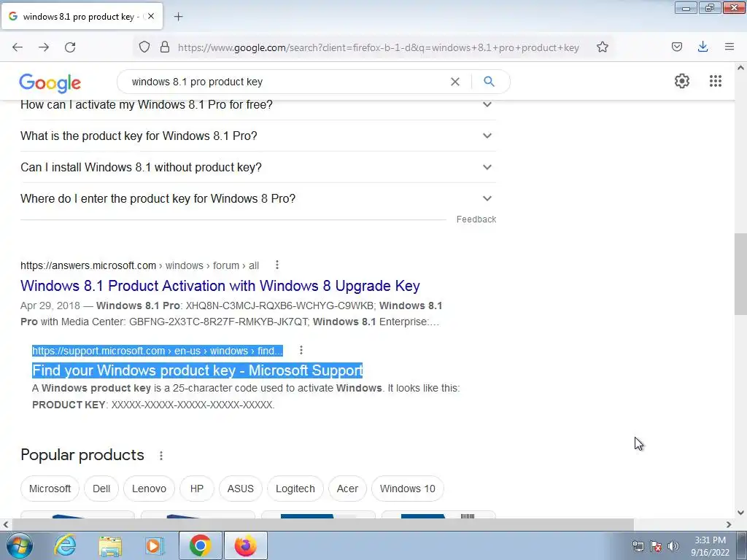Screen dimensions: 747x560
Task: Open the taskbar clock and date
Action: (710, 546)
